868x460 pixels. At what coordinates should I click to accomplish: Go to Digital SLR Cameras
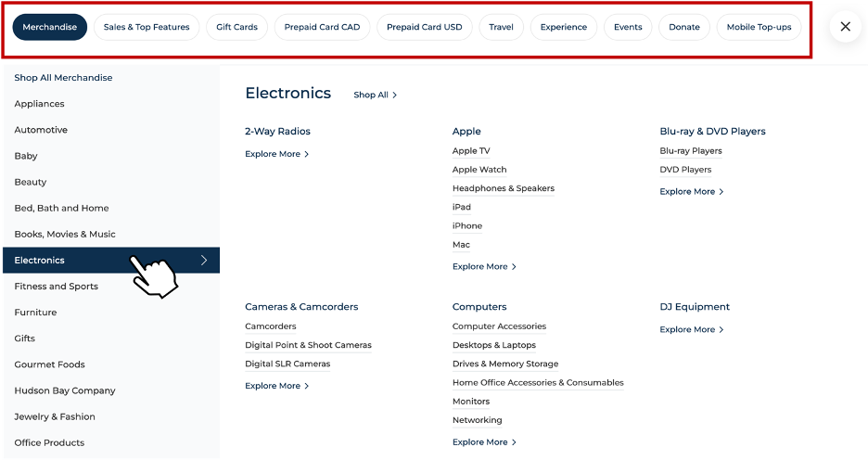(287, 364)
